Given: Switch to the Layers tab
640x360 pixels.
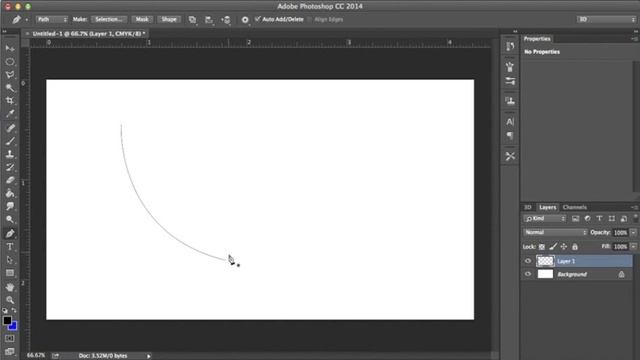Looking at the screenshot, I should [547, 207].
